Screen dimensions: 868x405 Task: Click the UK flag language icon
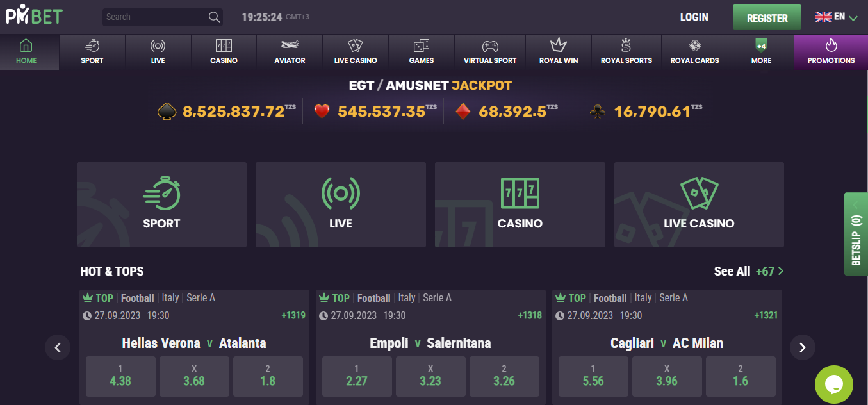(x=823, y=17)
